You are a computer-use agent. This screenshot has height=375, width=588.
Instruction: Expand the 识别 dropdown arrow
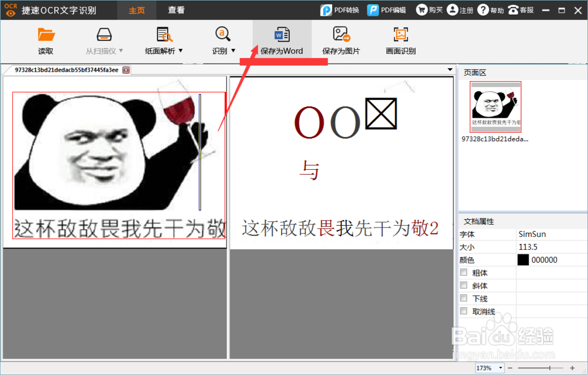click(x=233, y=50)
